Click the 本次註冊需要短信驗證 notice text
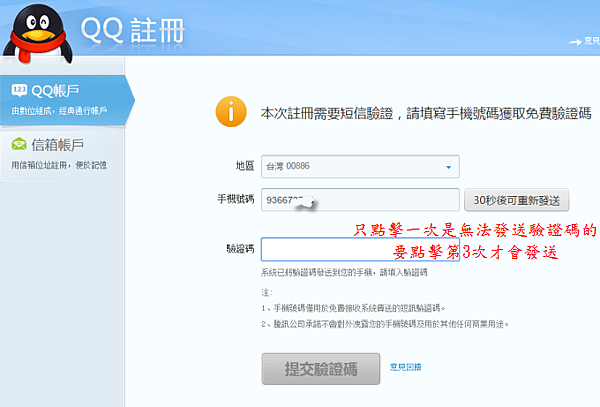Viewport: 600px width, 407px height. click(x=426, y=114)
